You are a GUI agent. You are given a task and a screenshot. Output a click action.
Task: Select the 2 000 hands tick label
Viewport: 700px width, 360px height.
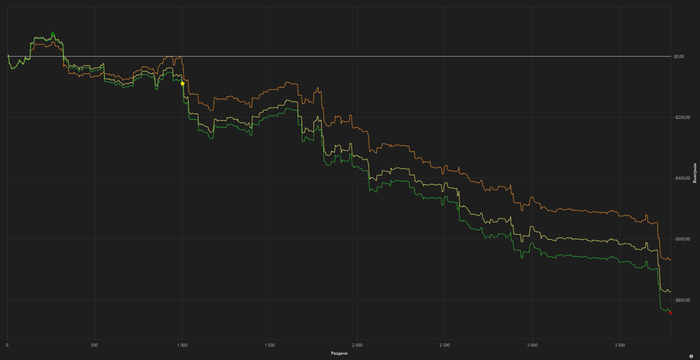pyautogui.click(x=357, y=345)
